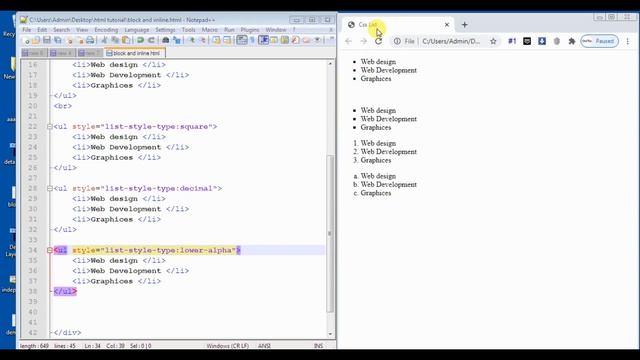The width and height of the screenshot is (640, 360).
Task: Click "1. Web design" in the browser
Action: [374, 143]
